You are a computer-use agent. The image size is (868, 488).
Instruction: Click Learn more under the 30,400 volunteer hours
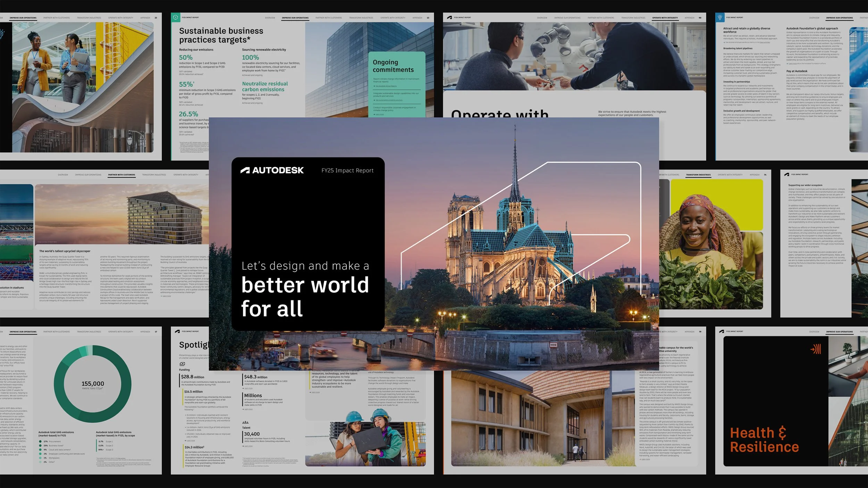(x=248, y=446)
